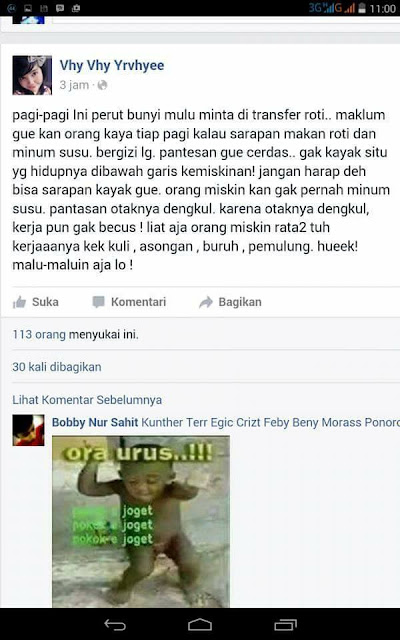Screen dimensions: 400x640
Task: Expand Lihat Komentar Sebelumnya
Action: [x=87, y=400]
